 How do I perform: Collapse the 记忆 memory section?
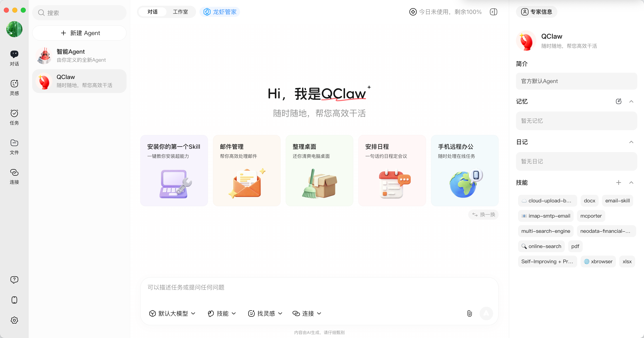(631, 101)
